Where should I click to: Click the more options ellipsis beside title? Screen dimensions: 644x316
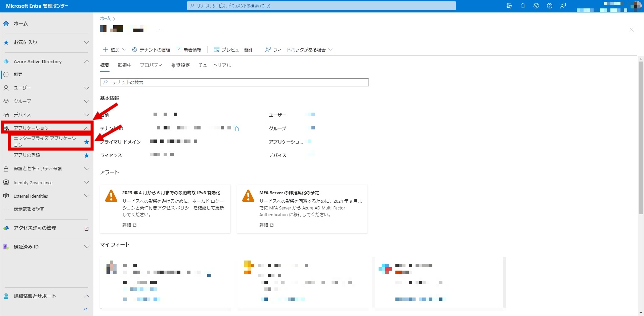point(160,30)
